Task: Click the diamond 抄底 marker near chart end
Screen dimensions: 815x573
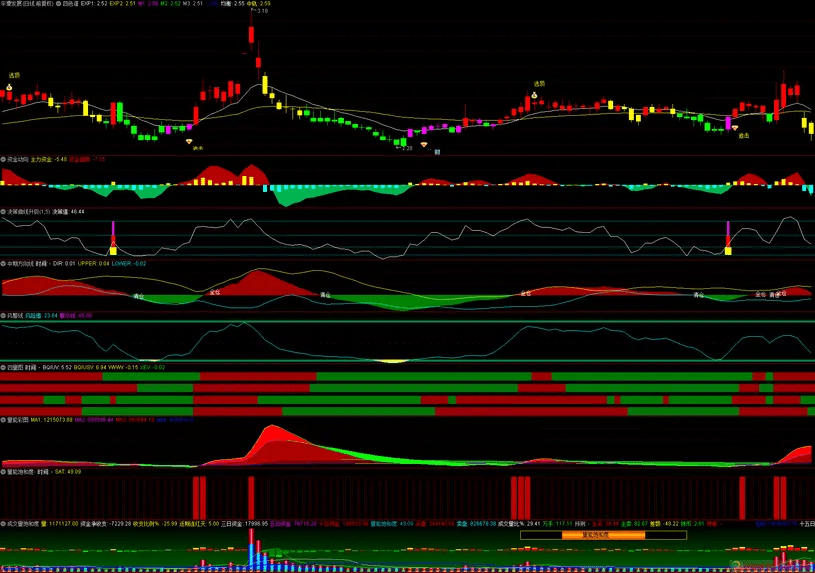Action: click(734, 127)
